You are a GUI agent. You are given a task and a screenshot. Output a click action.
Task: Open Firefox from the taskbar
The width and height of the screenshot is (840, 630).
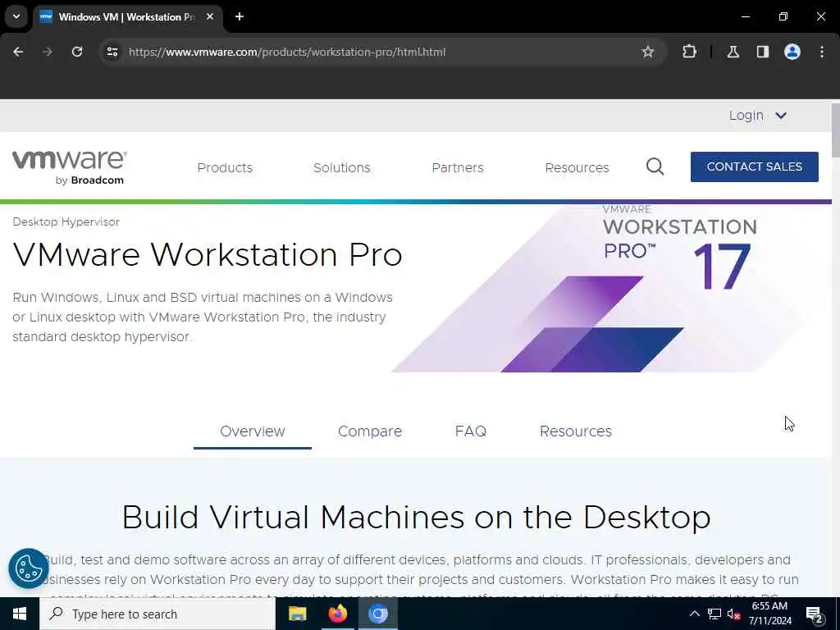pyautogui.click(x=337, y=614)
